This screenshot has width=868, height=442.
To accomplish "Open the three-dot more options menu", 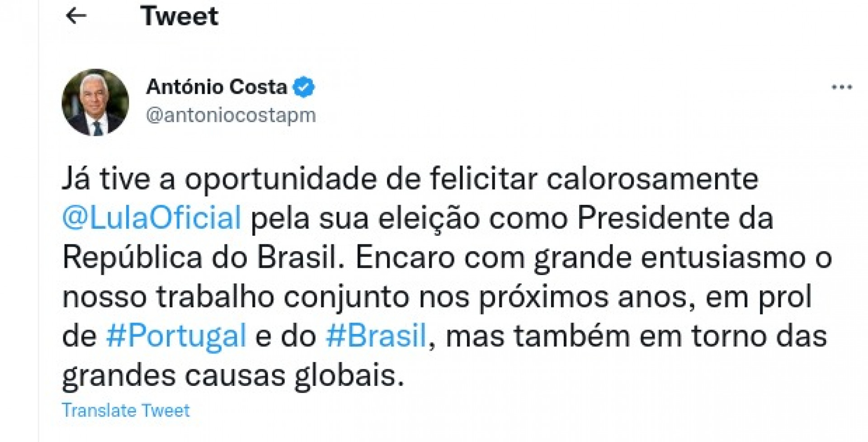I will 841,87.
